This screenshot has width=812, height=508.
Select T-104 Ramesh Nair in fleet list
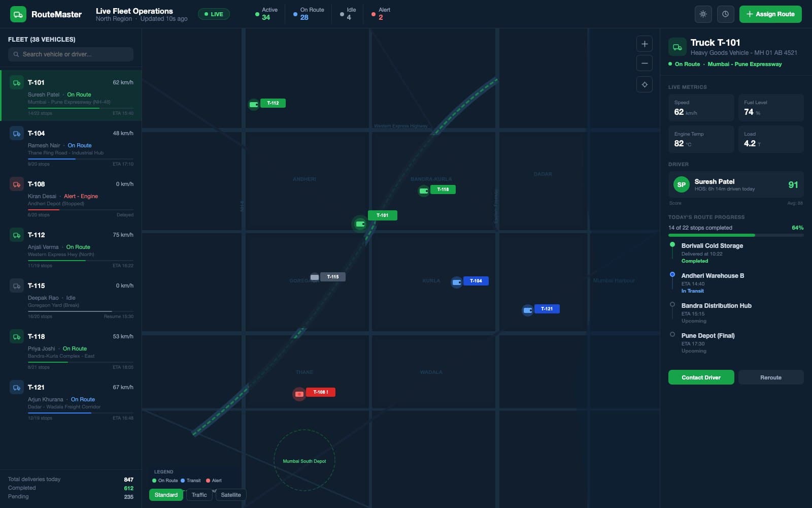(71, 146)
